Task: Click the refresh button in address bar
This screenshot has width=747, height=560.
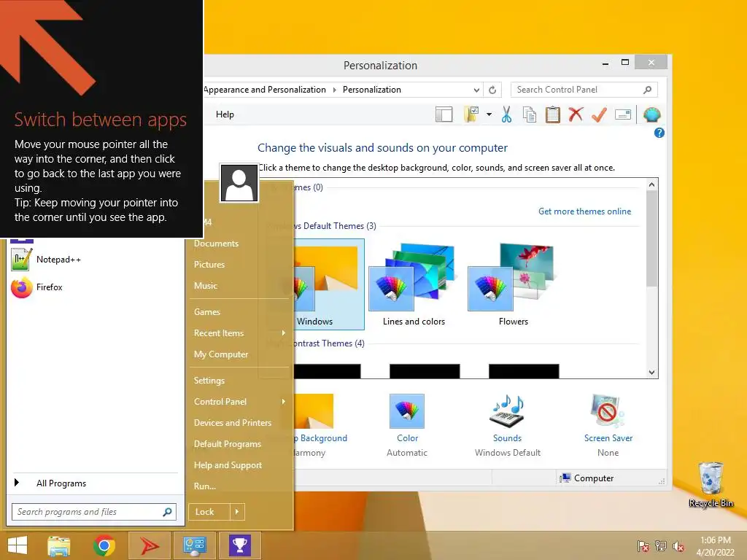Action: [492, 90]
